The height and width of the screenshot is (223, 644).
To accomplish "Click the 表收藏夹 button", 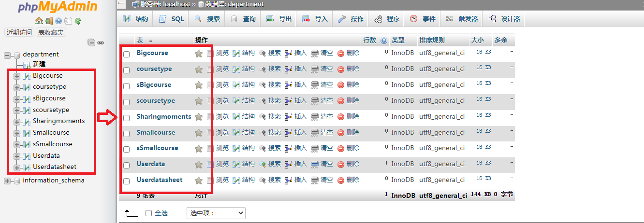I will point(51,32).
